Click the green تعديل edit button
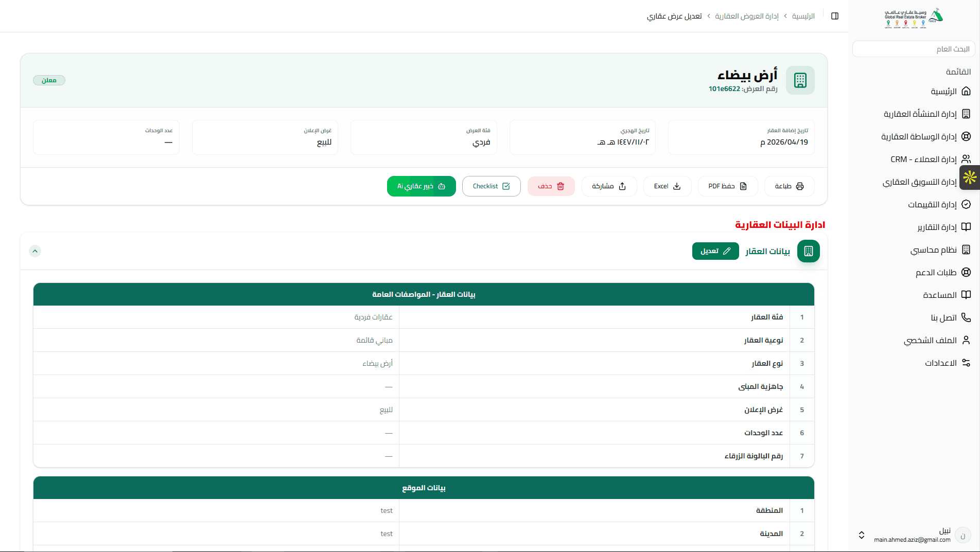This screenshot has height=552, width=980. (x=715, y=251)
